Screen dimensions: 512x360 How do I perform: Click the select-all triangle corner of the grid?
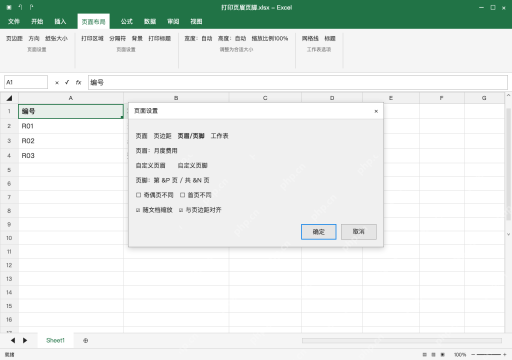click(x=9, y=98)
